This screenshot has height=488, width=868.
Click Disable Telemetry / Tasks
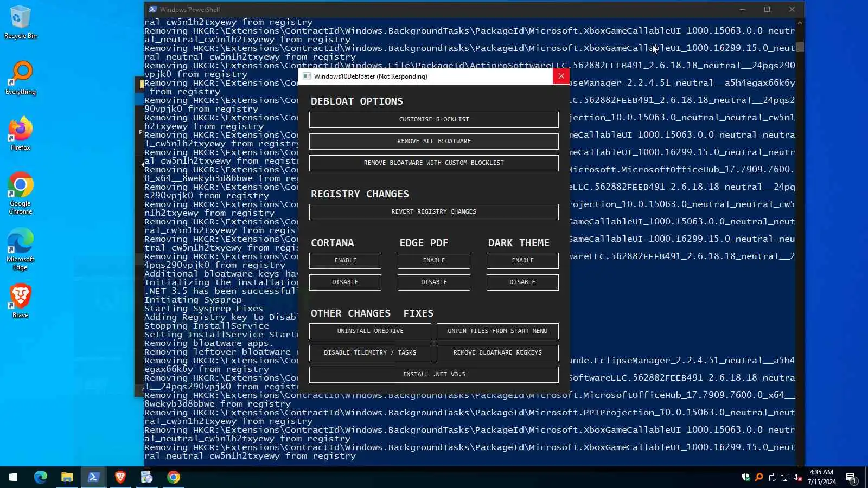pos(370,352)
